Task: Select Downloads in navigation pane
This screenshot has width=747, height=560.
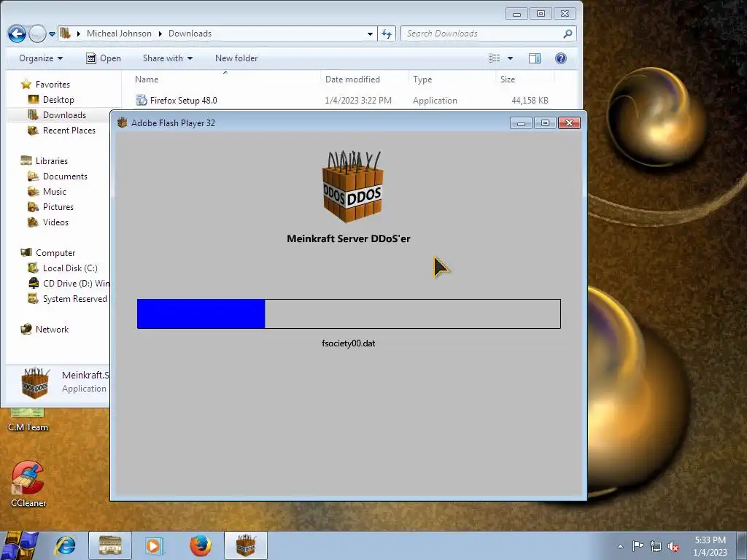Action: coord(64,114)
